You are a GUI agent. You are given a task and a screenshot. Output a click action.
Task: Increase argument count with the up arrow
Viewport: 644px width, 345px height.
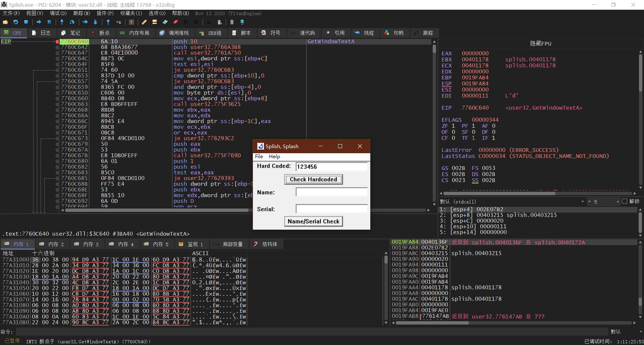pos(618,202)
